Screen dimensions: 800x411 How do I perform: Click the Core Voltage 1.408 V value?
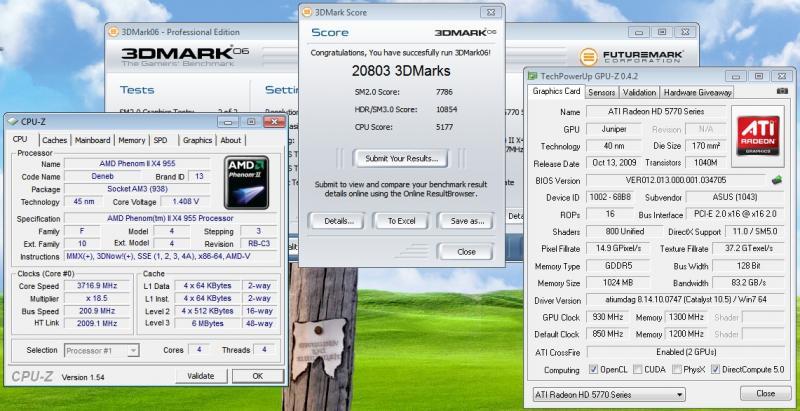point(186,201)
